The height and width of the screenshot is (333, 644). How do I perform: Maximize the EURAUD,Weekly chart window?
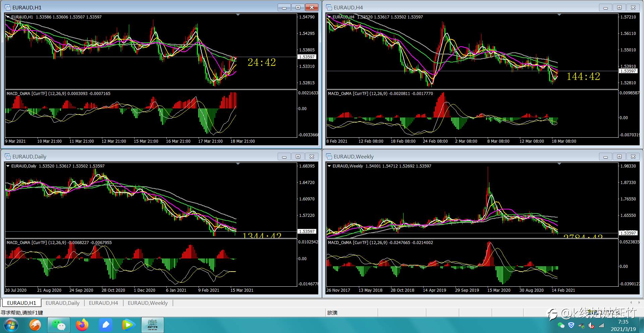620,156
